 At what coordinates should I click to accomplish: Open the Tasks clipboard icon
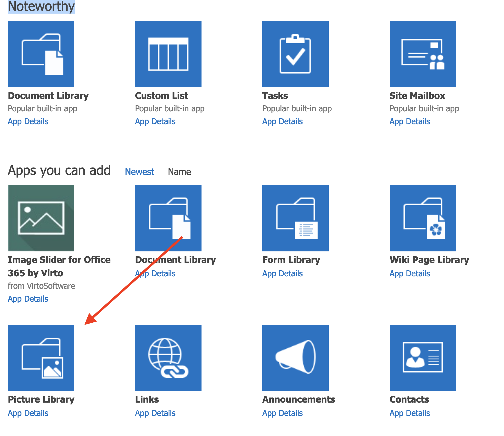[x=295, y=54]
